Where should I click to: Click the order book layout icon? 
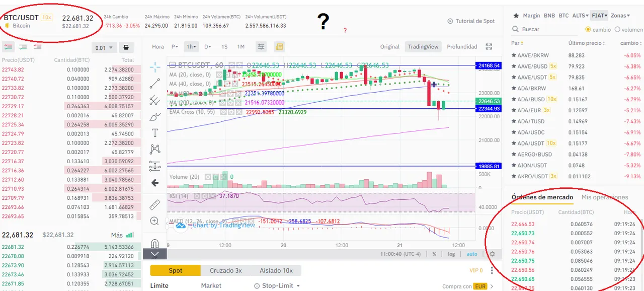coord(126,48)
